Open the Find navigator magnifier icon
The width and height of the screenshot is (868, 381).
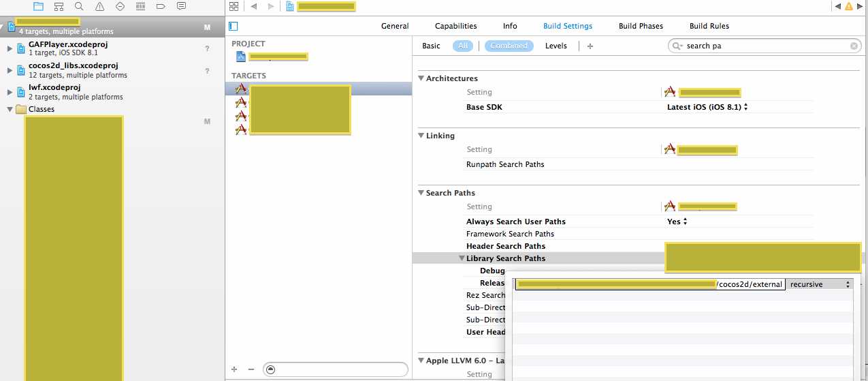[79, 6]
